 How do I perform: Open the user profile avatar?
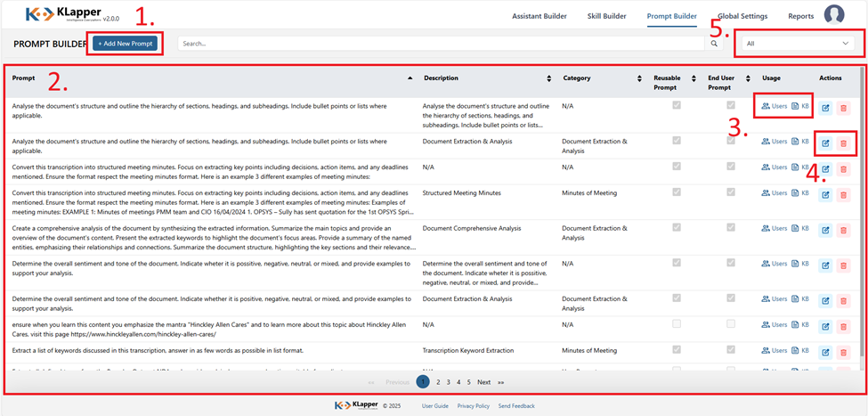[x=834, y=15]
